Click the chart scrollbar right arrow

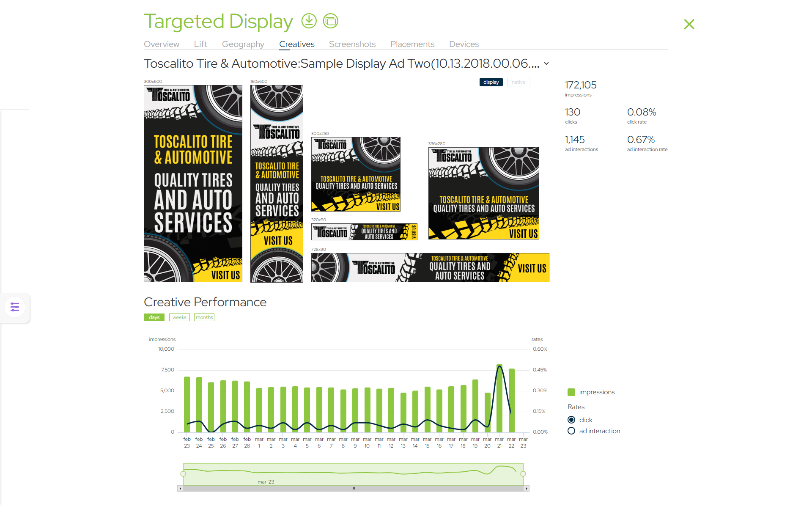point(527,489)
